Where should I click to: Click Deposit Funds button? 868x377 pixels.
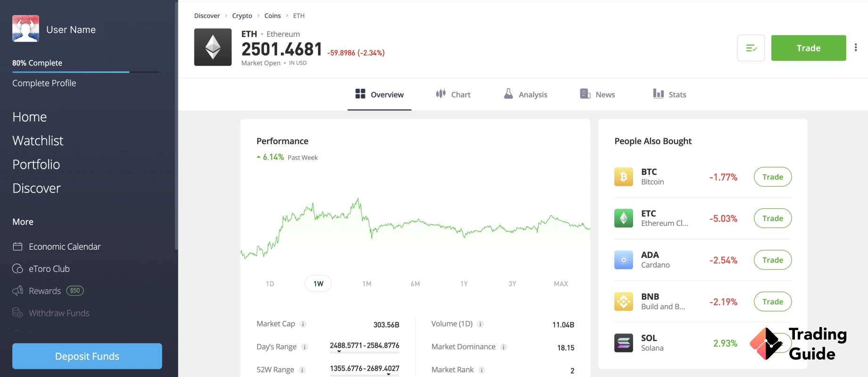pos(87,356)
